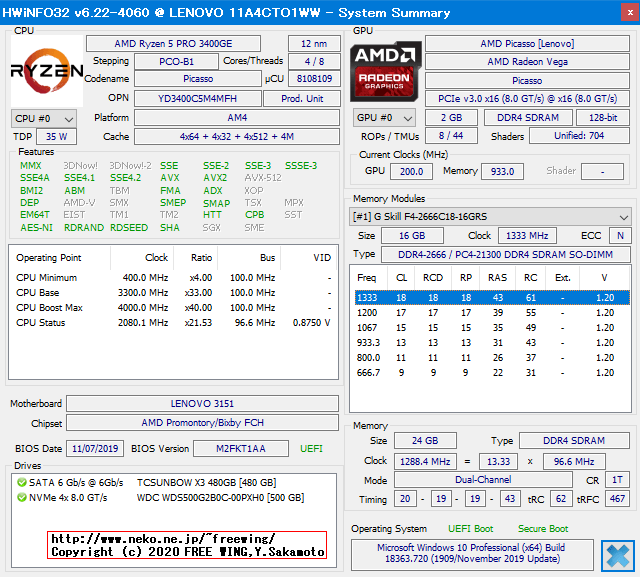Click the Shaders Unified: 704 field
Viewport: 640px width, 577px height.
point(579,135)
